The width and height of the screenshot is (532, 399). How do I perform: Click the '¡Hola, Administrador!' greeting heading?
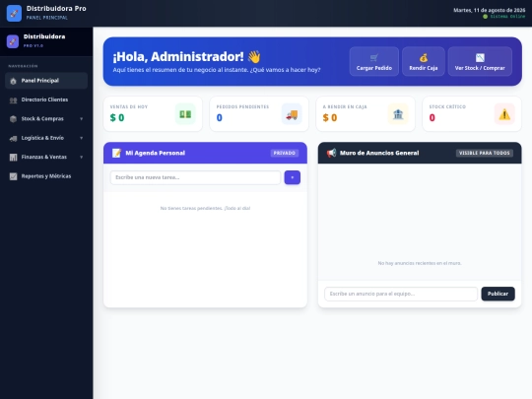coord(186,57)
